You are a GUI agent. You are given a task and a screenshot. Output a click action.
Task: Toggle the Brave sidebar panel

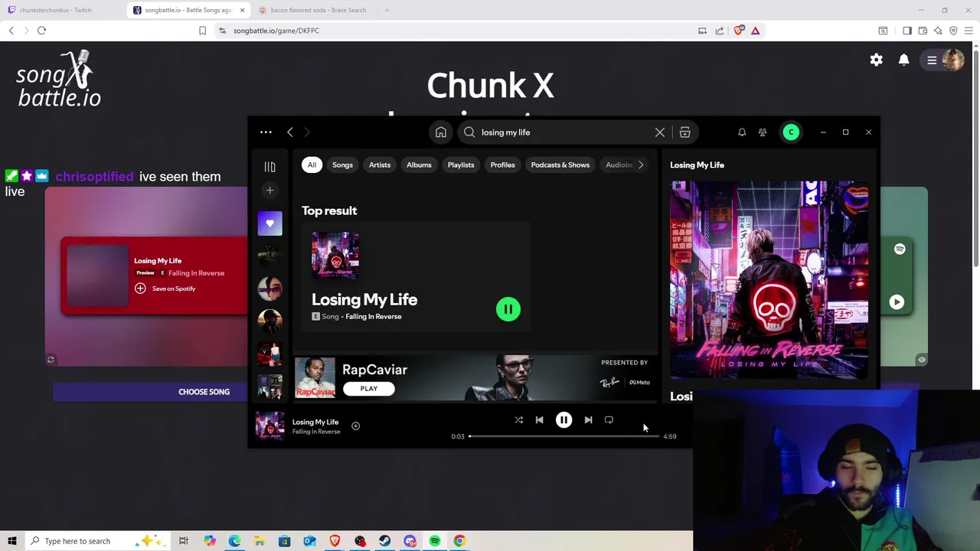pyautogui.click(x=907, y=31)
